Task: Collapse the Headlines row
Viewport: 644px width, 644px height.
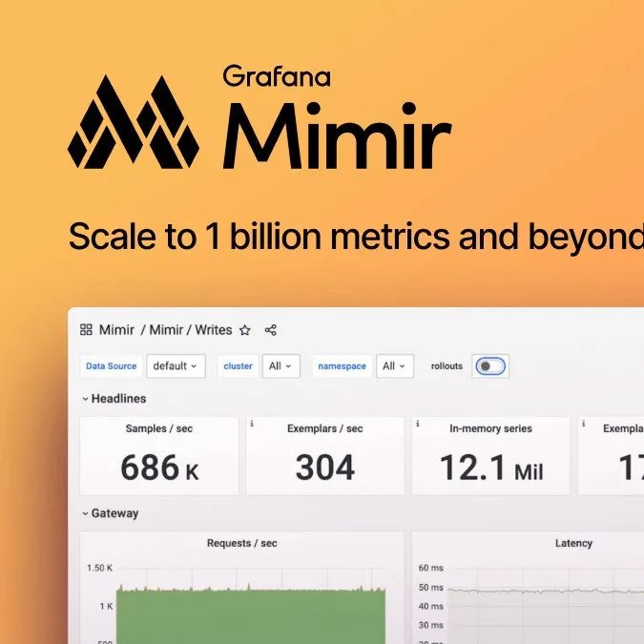Action: tap(114, 399)
